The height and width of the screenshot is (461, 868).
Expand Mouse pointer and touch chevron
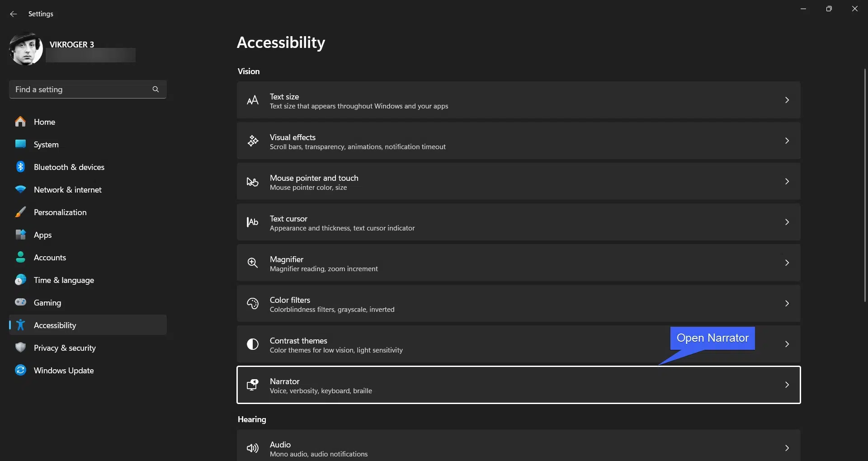pyautogui.click(x=787, y=182)
